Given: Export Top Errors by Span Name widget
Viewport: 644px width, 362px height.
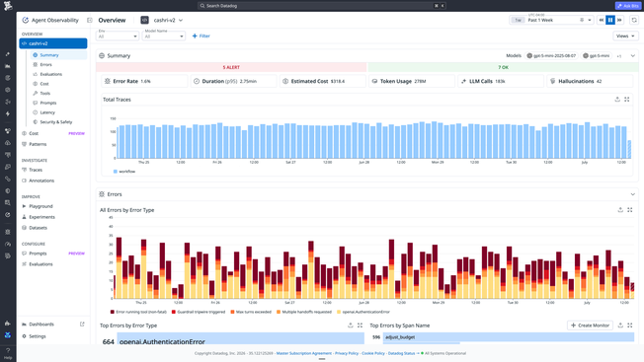Looking at the screenshot, I should [x=620, y=326].
